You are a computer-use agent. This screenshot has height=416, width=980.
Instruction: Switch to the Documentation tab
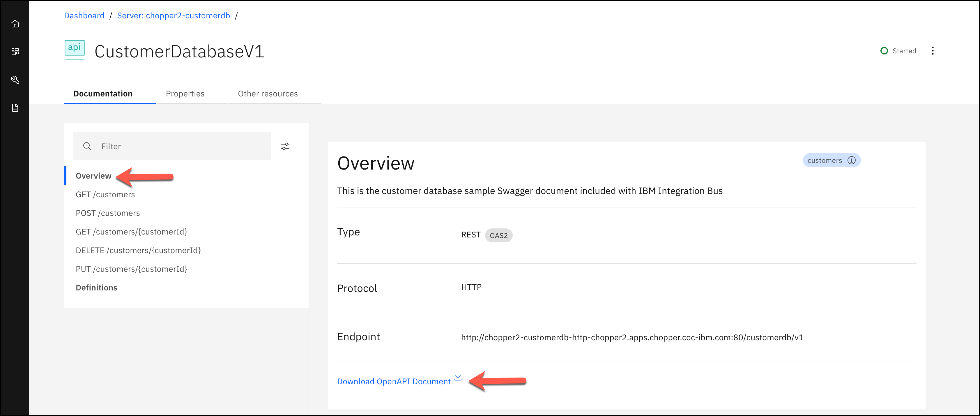103,94
